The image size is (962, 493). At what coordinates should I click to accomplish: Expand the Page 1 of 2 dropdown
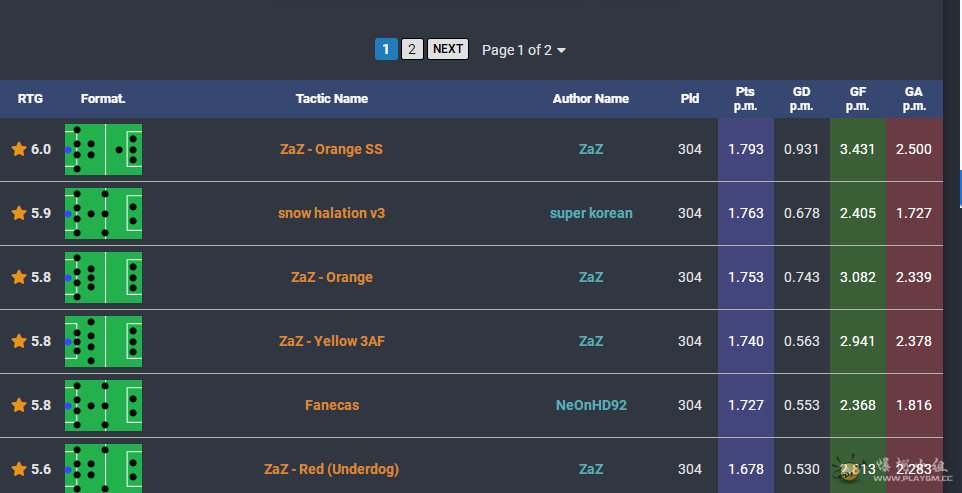point(523,50)
